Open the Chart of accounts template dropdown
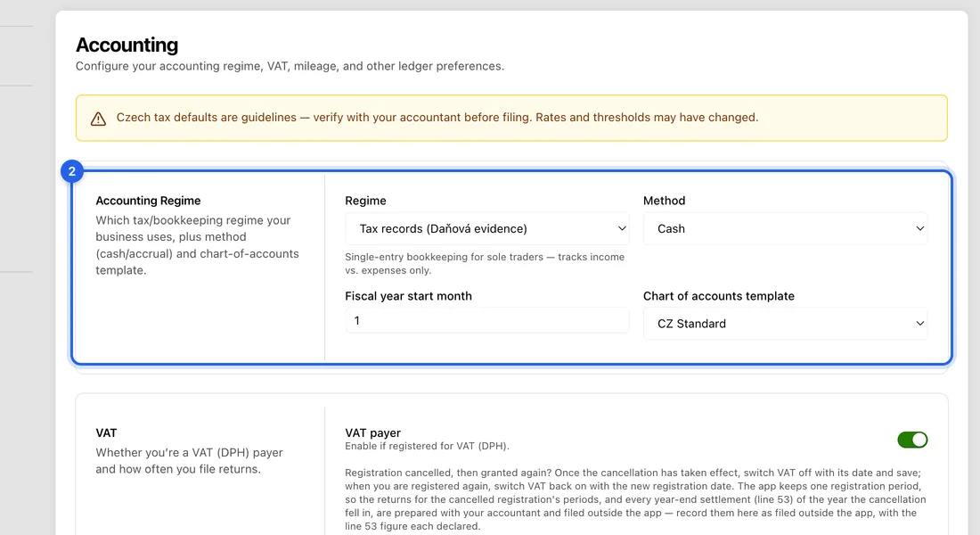Viewport: 980px width, 535px height. click(785, 324)
